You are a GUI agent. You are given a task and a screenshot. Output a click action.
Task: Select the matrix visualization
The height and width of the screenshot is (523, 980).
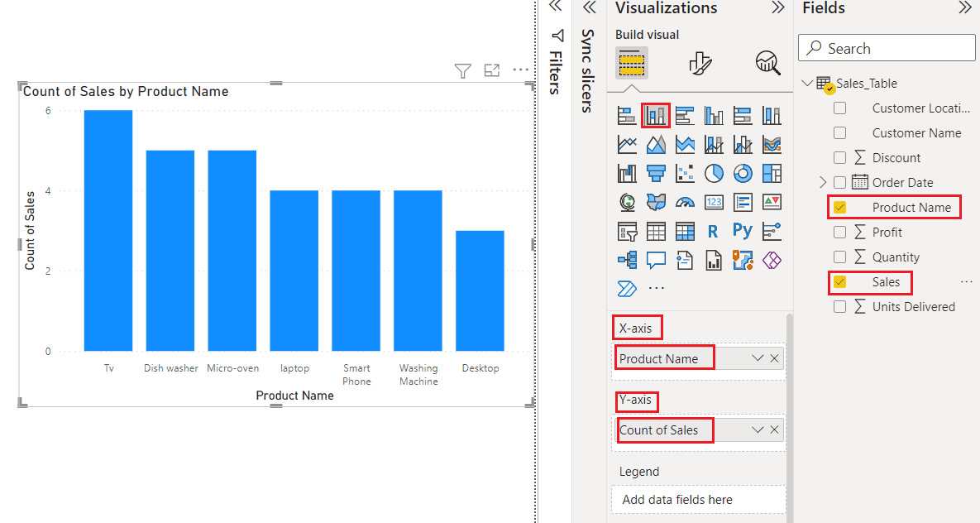(x=685, y=231)
